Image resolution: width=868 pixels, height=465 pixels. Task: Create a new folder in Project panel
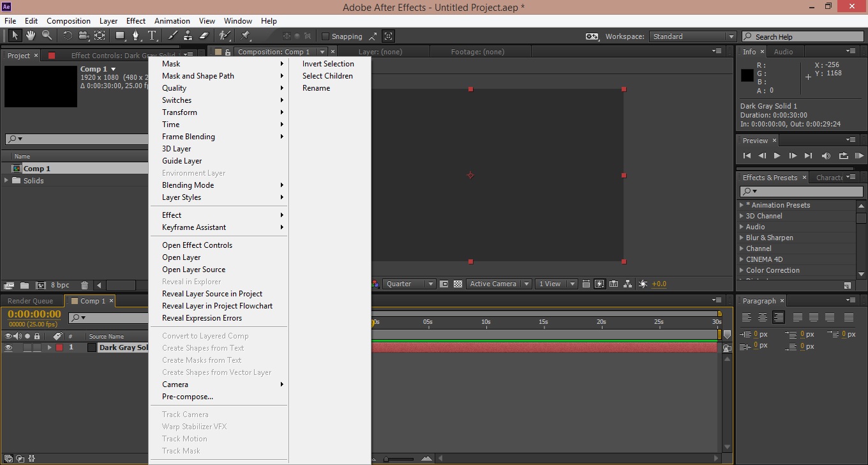click(x=24, y=285)
